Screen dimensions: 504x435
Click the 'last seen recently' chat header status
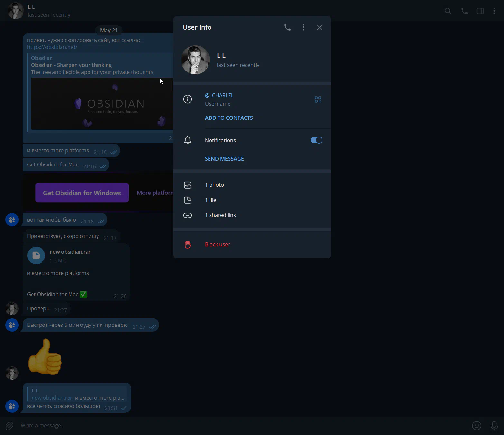[49, 15]
